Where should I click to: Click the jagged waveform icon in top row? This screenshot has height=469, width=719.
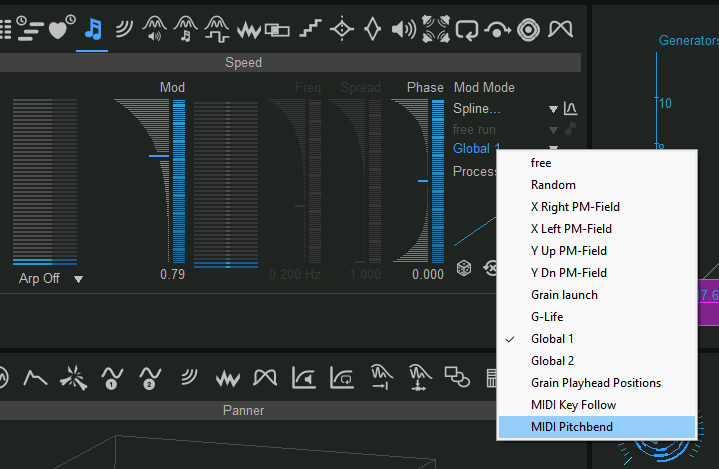[249, 31]
